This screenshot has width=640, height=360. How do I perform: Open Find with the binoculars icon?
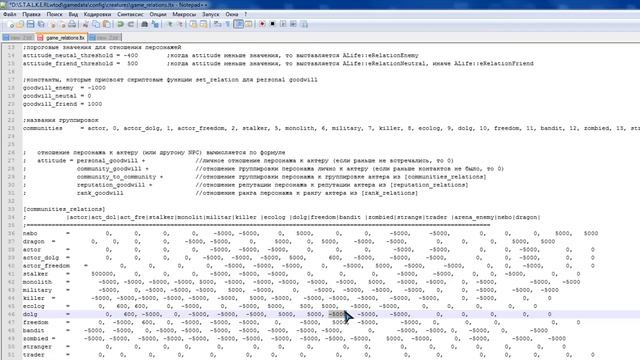point(144,24)
